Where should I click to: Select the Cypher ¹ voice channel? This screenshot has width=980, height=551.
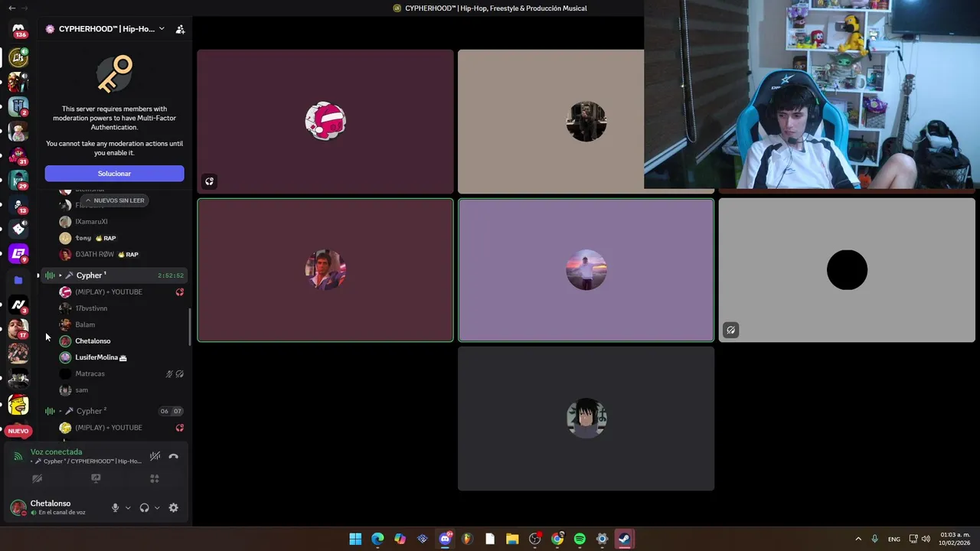pos(114,275)
